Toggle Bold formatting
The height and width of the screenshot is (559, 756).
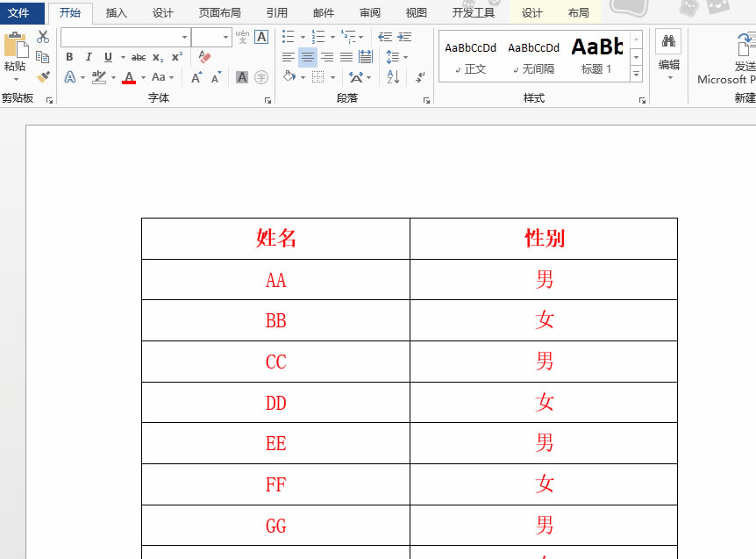(69, 57)
